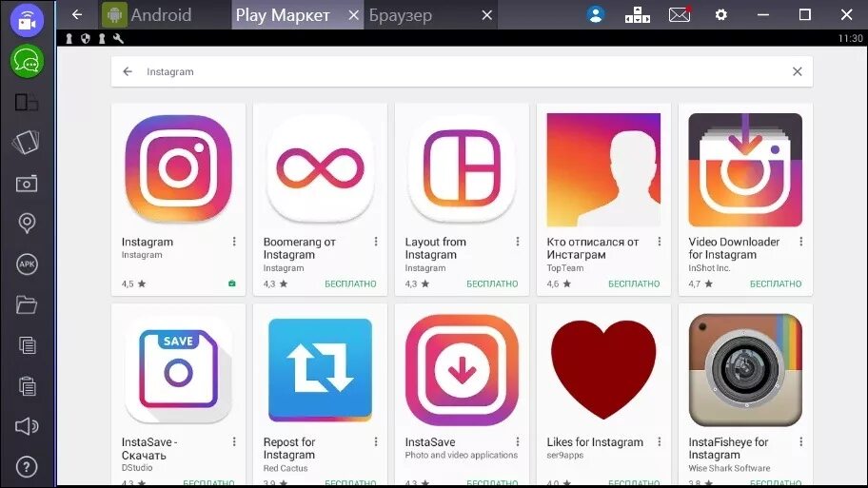
Task: Click the 'Wise Shark Software' developer name
Action: click(x=729, y=468)
